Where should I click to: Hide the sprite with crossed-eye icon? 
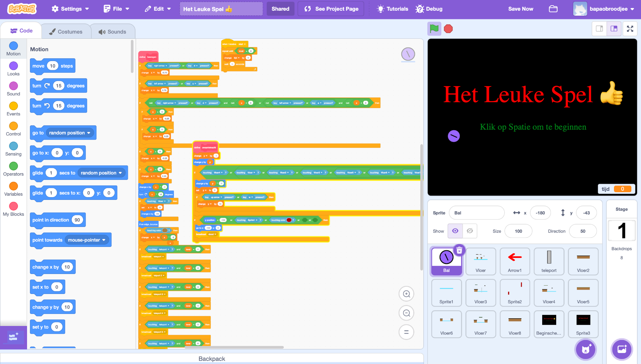click(470, 231)
